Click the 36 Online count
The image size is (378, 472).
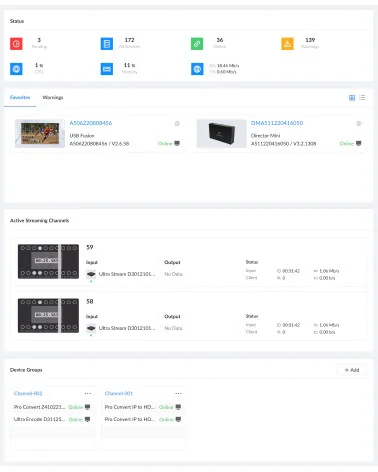pyautogui.click(x=220, y=40)
